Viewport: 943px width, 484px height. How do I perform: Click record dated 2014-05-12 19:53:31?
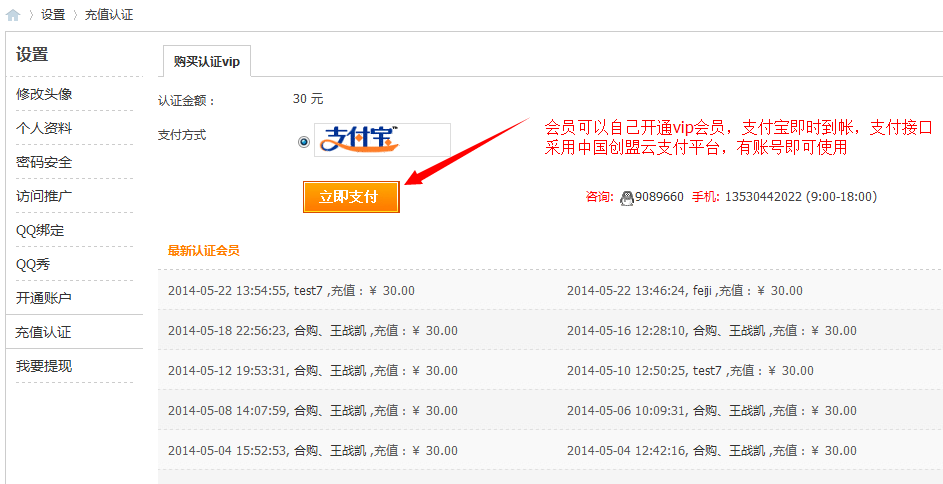click(x=313, y=370)
